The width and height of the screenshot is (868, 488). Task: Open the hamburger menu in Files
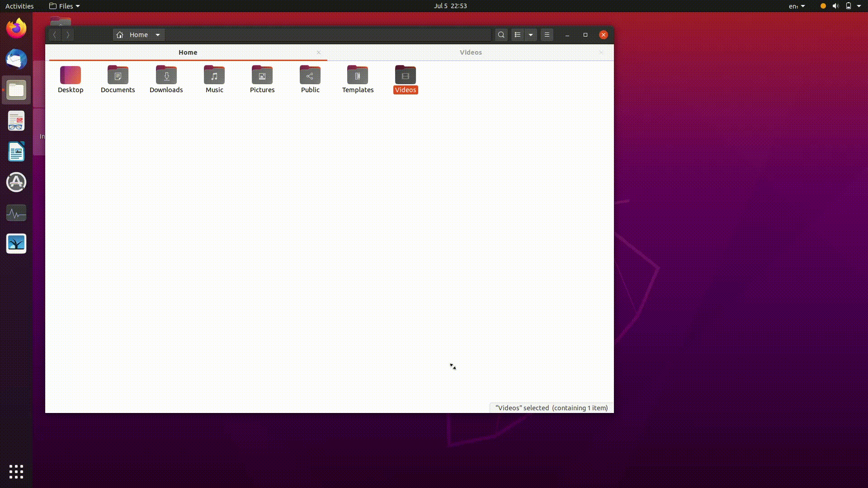point(547,34)
